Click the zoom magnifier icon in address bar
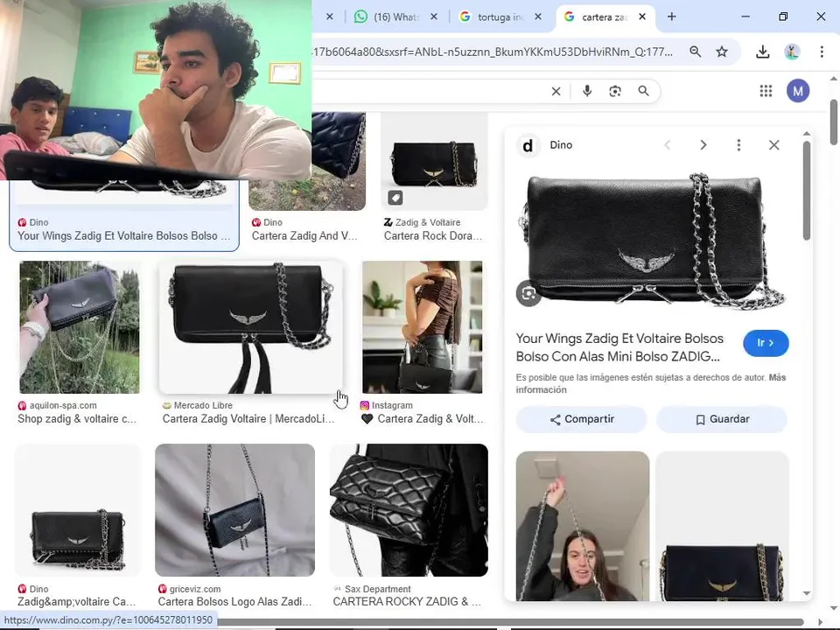Screen dimensions: 840x630 click(696, 52)
